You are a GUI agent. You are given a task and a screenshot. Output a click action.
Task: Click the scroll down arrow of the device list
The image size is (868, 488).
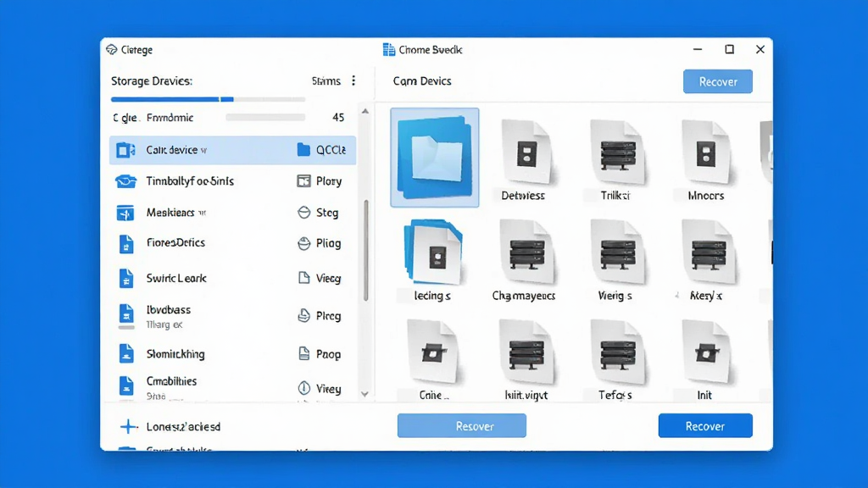(x=364, y=395)
